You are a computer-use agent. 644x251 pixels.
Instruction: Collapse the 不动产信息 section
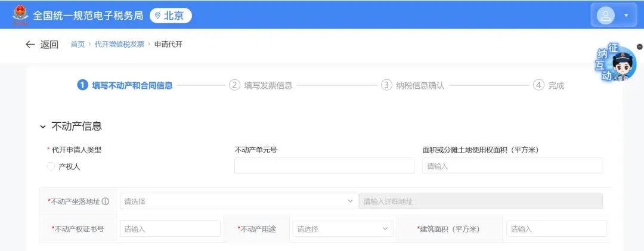(43, 126)
